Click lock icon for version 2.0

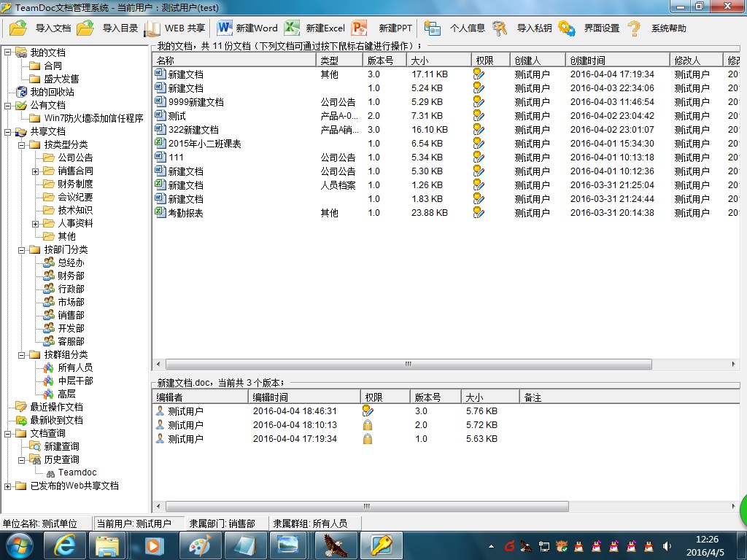368,425
